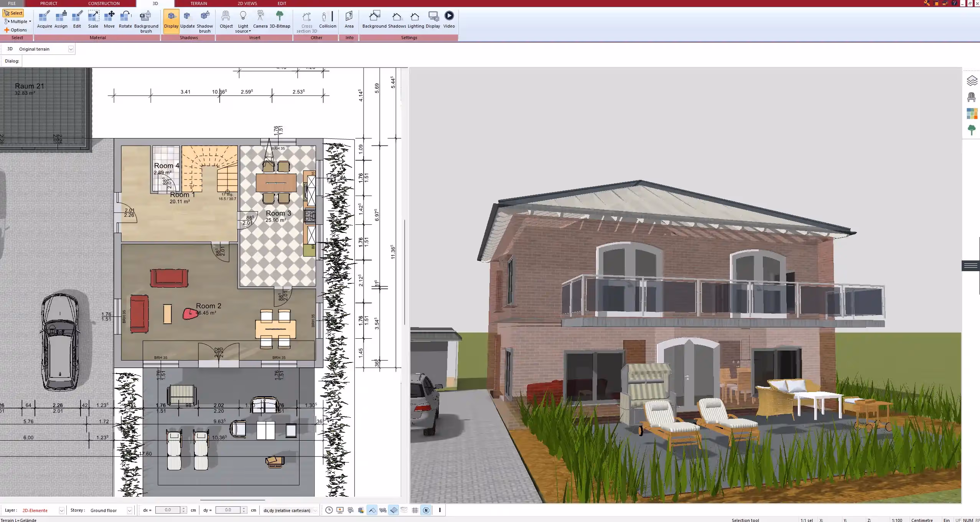Image resolution: width=980 pixels, height=522 pixels.
Task: Open the layers panel in right sidebar
Action: (x=972, y=81)
